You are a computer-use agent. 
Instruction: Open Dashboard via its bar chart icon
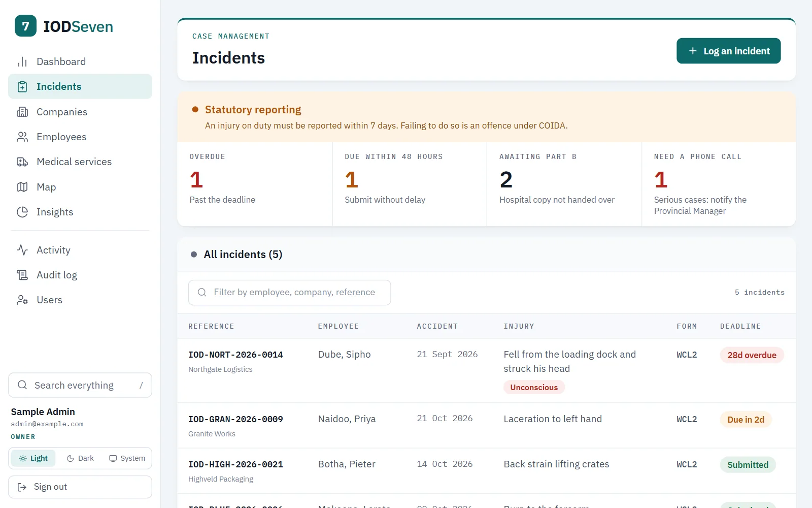(x=22, y=61)
